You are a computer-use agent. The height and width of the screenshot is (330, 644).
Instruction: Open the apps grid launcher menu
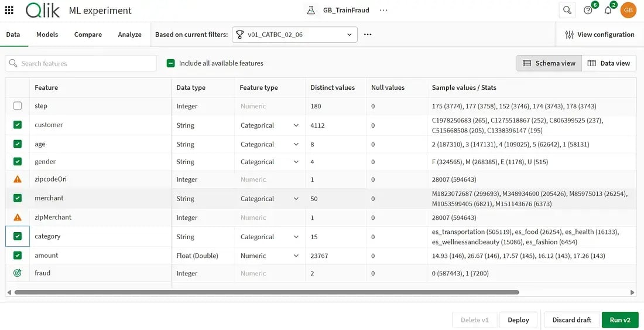pyautogui.click(x=9, y=10)
